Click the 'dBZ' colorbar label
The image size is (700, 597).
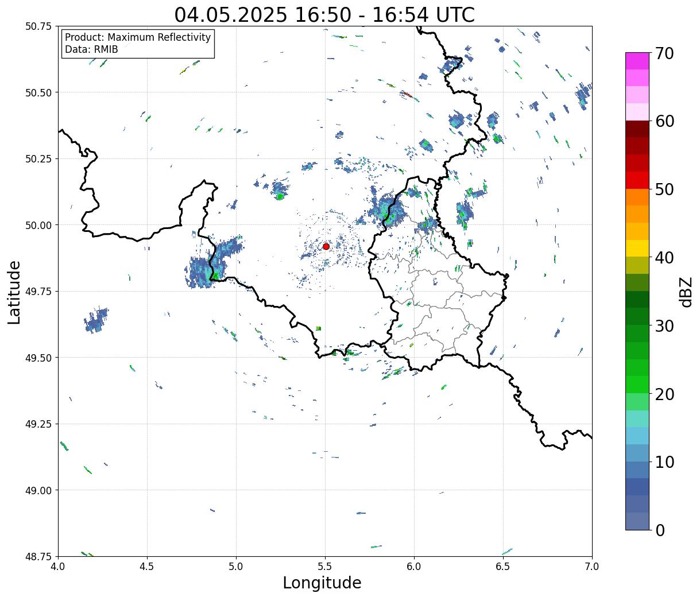click(686, 292)
